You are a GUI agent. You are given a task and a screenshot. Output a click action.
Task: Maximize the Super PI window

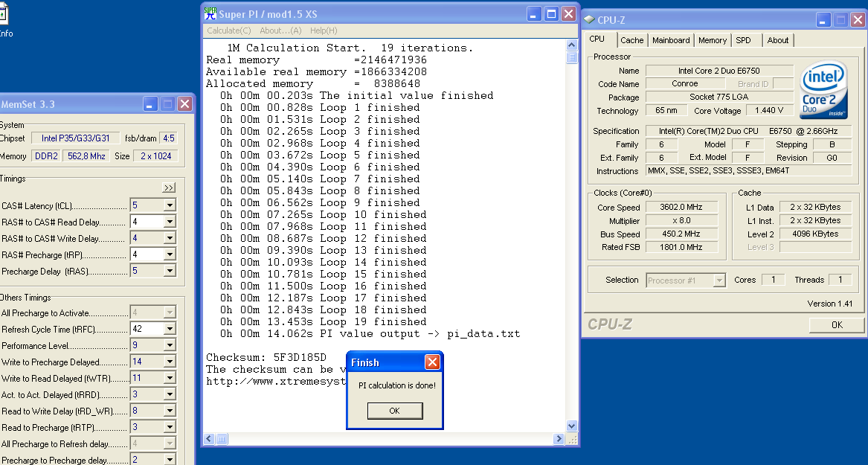pyautogui.click(x=551, y=14)
